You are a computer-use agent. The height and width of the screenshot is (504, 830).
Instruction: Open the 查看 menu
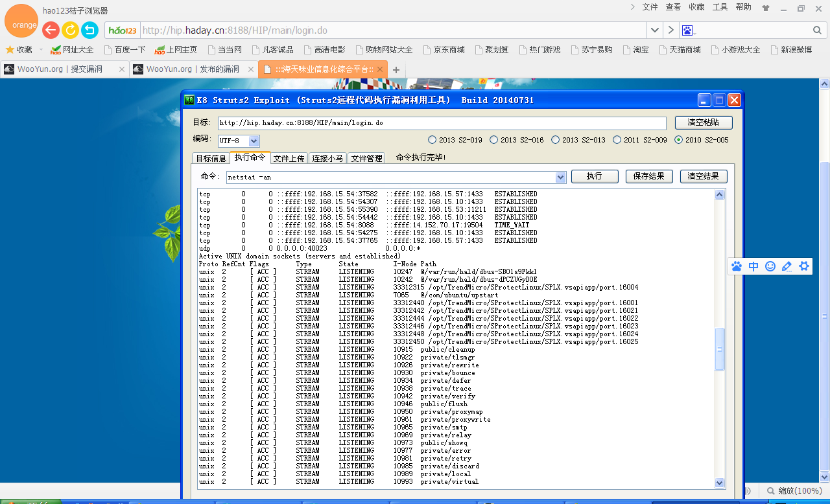[673, 7]
